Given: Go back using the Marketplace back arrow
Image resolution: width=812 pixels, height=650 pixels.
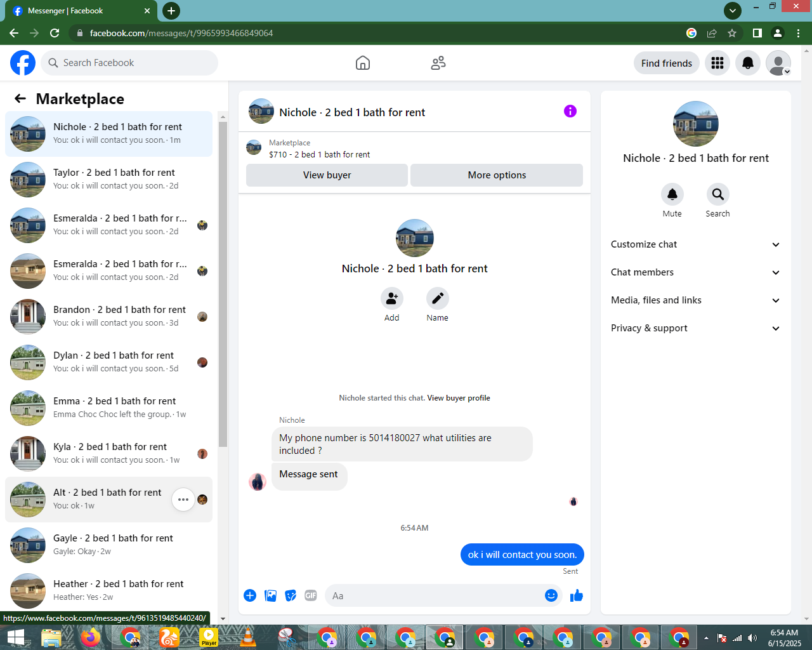Looking at the screenshot, I should click(20, 98).
